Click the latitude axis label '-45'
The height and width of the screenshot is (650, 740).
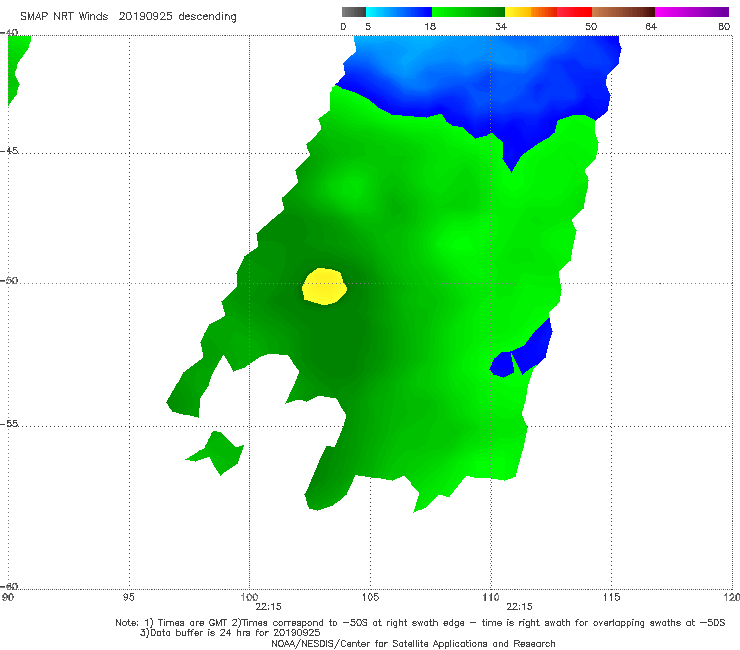9,151
